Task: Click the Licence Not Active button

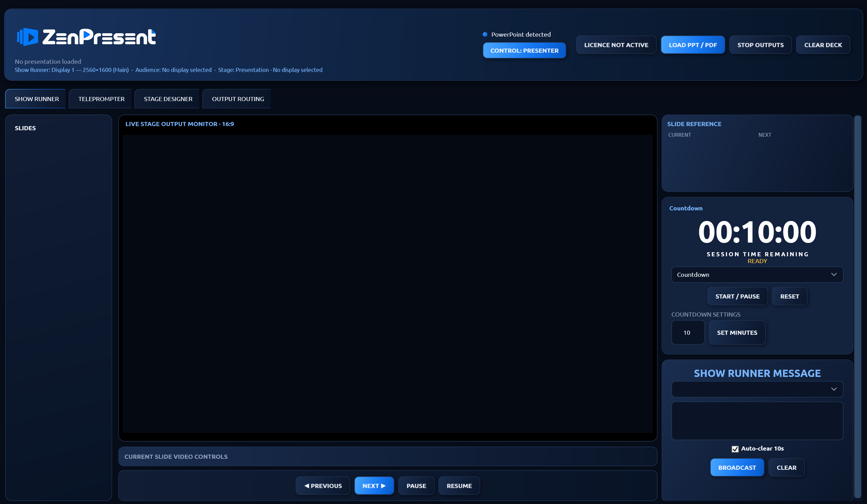Action: pos(616,45)
